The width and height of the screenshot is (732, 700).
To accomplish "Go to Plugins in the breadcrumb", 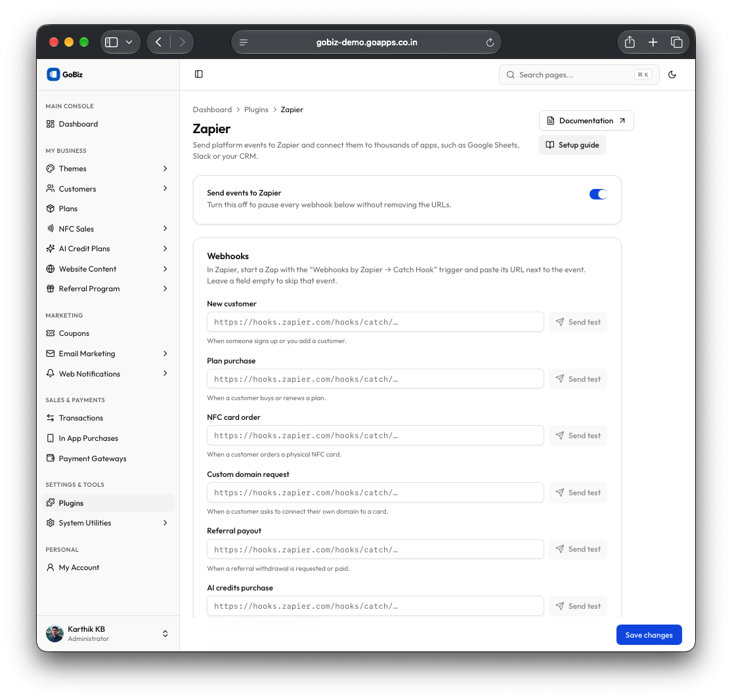I will [256, 110].
